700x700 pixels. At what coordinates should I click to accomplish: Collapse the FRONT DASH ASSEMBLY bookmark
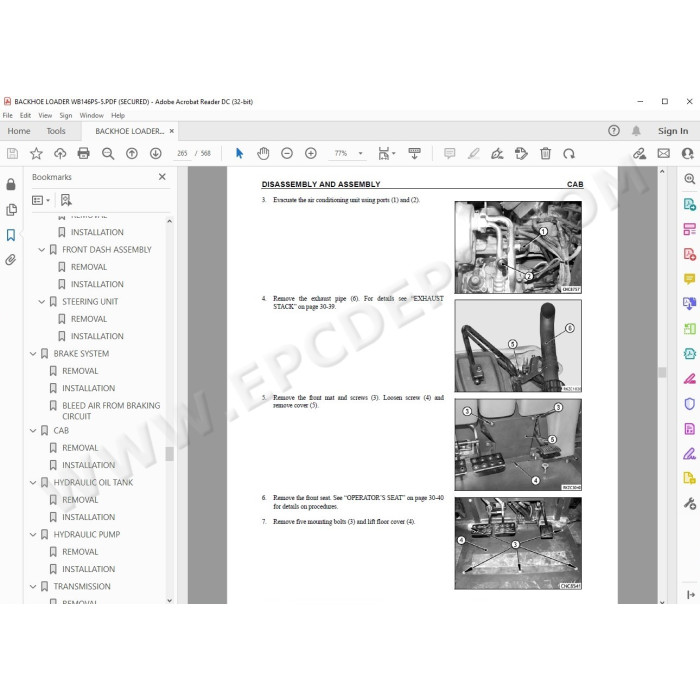42,250
